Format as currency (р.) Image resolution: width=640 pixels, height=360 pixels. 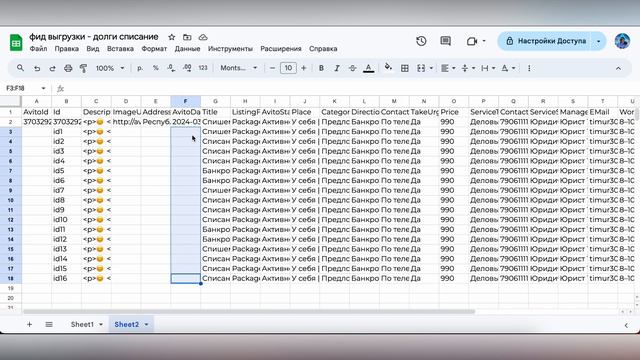click(x=140, y=68)
